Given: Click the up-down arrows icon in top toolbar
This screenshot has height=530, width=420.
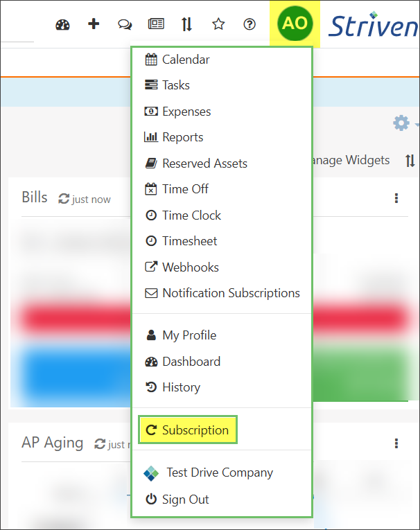Looking at the screenshot, I should 186,24.
